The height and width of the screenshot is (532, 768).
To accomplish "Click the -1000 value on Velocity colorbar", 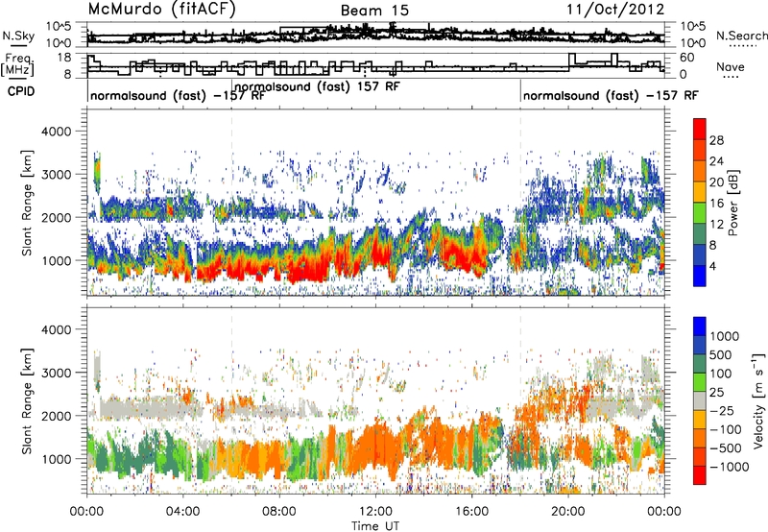I will tap(730, 467).
